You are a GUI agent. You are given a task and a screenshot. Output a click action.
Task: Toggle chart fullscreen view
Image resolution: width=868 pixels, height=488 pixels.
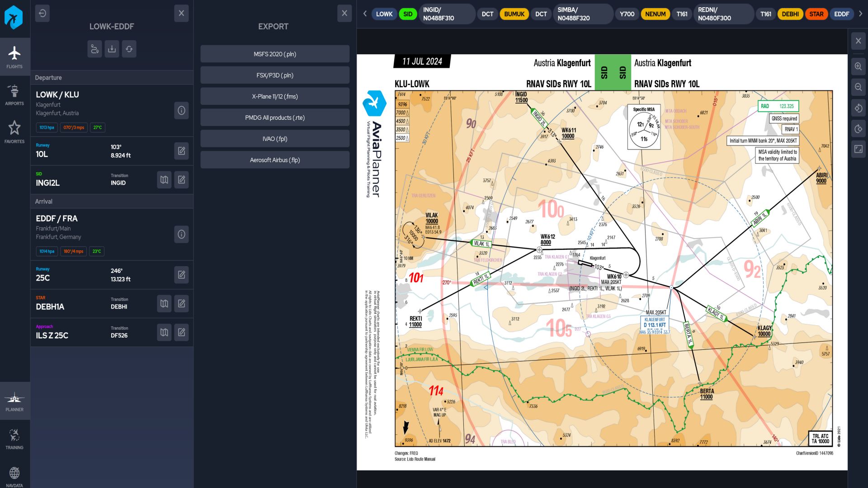(859, 149)
